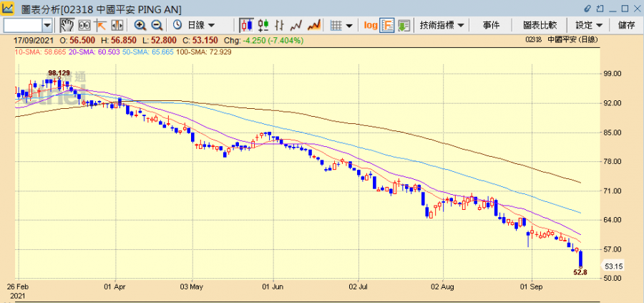Open the 設定 settings menu
The width and height of the screenshot is (644, 303).
point(589,25)
